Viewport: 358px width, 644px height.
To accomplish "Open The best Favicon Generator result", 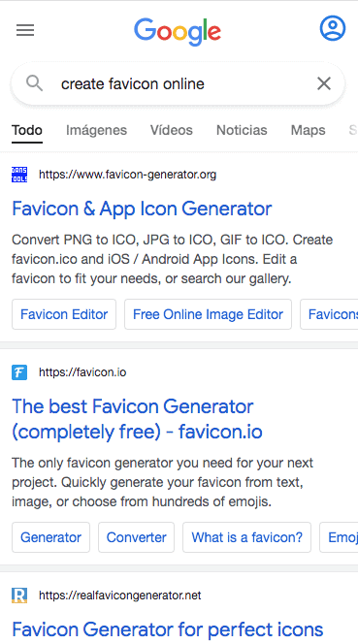I will point(137,419).
